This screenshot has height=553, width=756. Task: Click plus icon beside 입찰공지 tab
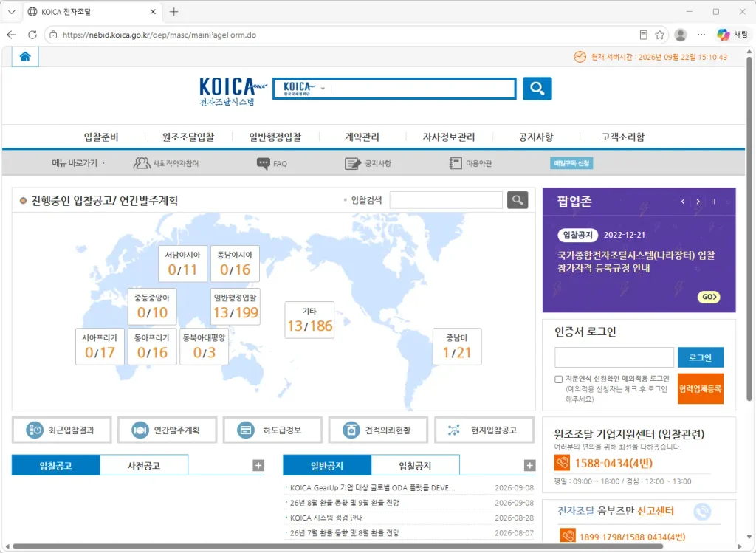529,465
